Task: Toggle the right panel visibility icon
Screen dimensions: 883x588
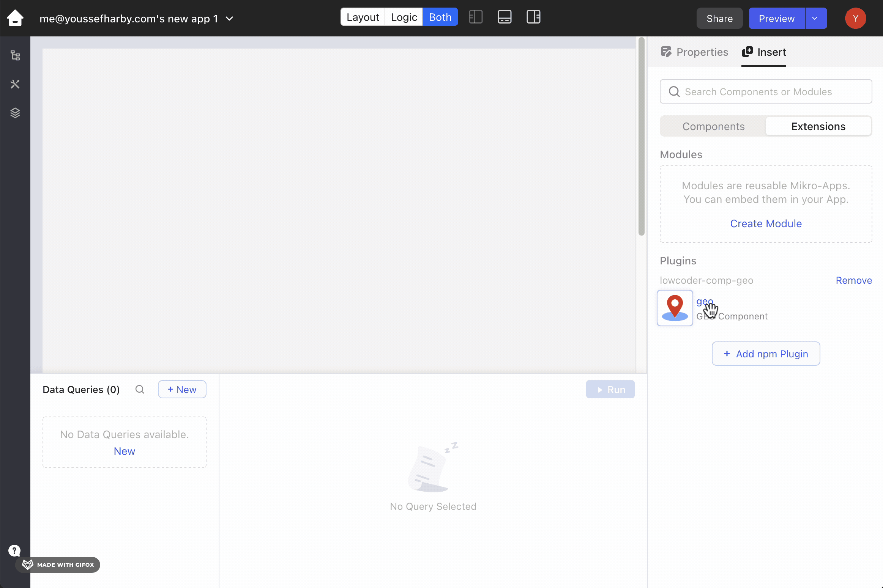Action: pos(533,17)
